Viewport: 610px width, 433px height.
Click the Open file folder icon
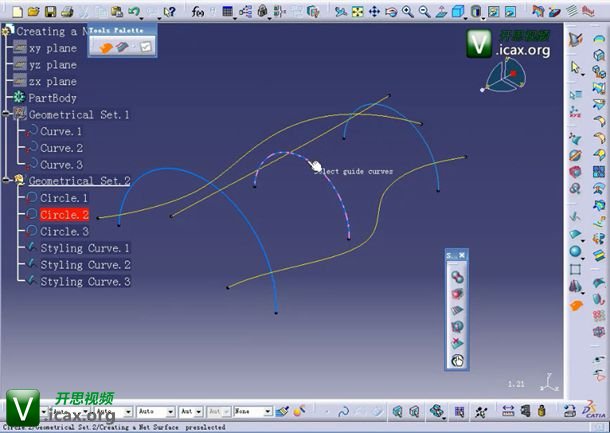pos(33,11)
